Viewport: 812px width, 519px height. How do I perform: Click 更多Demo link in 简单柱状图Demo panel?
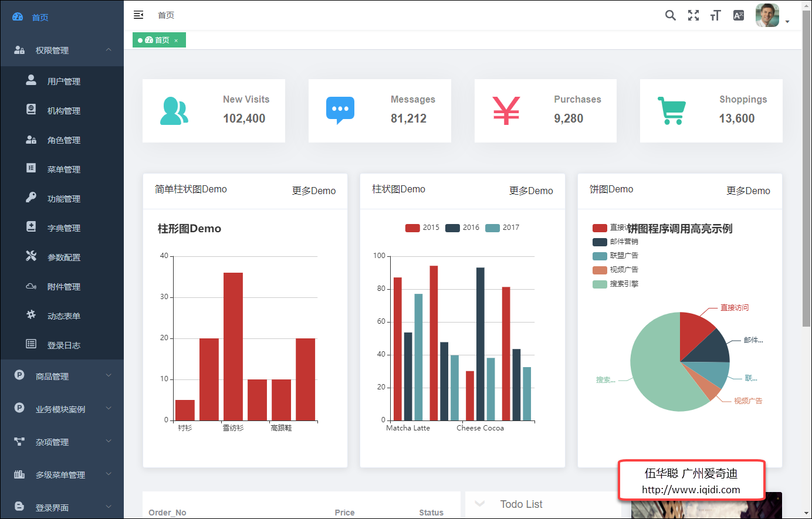click(314, 191)
